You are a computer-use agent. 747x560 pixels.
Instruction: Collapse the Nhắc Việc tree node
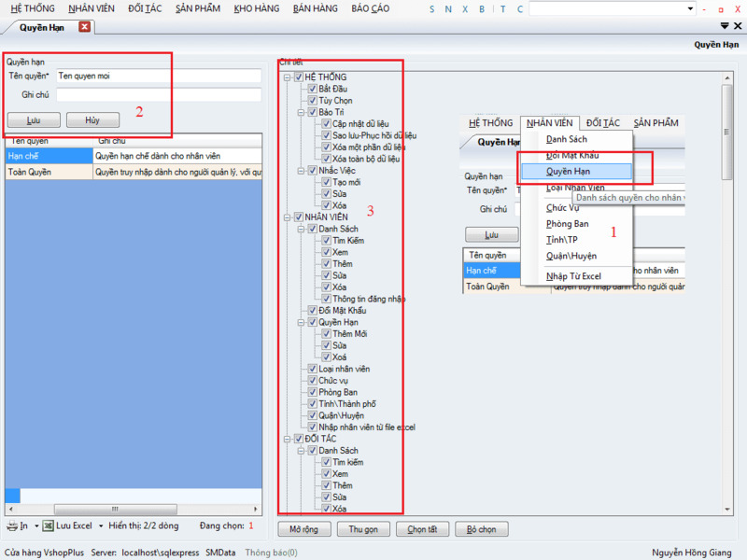tap(301, 171)
